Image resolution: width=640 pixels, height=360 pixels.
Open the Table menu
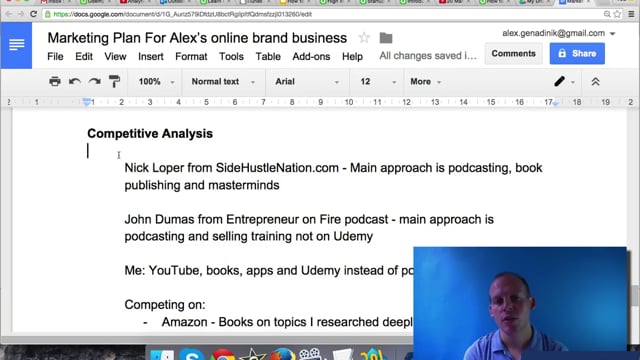pyautogui.click(x=268, y=56)
